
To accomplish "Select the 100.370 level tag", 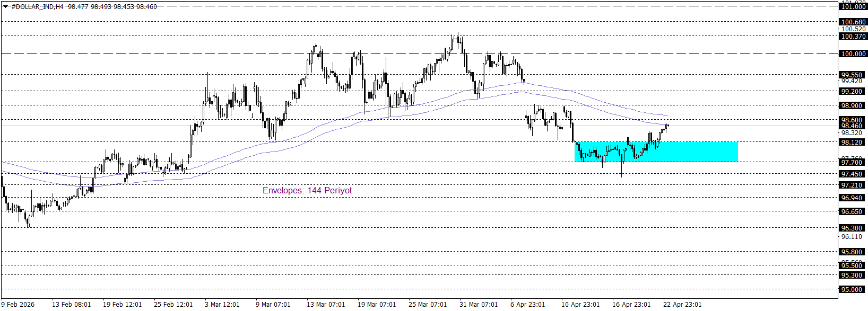I will pos(853,37).
